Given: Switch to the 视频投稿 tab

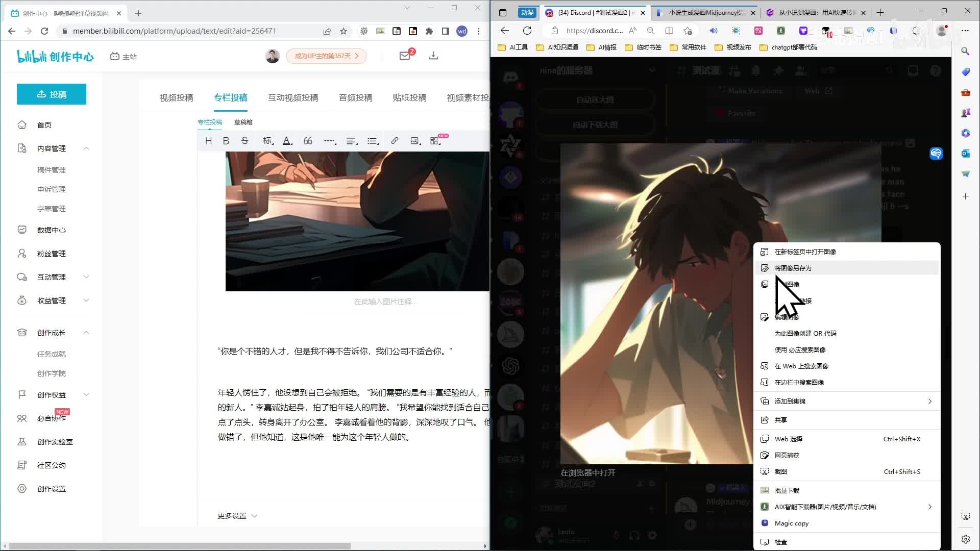Looking at the screenshot, I should [176, 97].
